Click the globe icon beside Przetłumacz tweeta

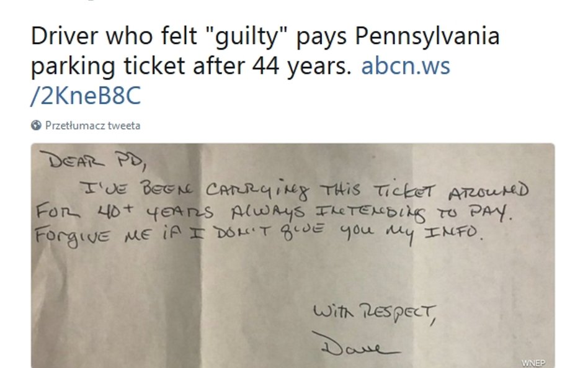pos(36,125)
